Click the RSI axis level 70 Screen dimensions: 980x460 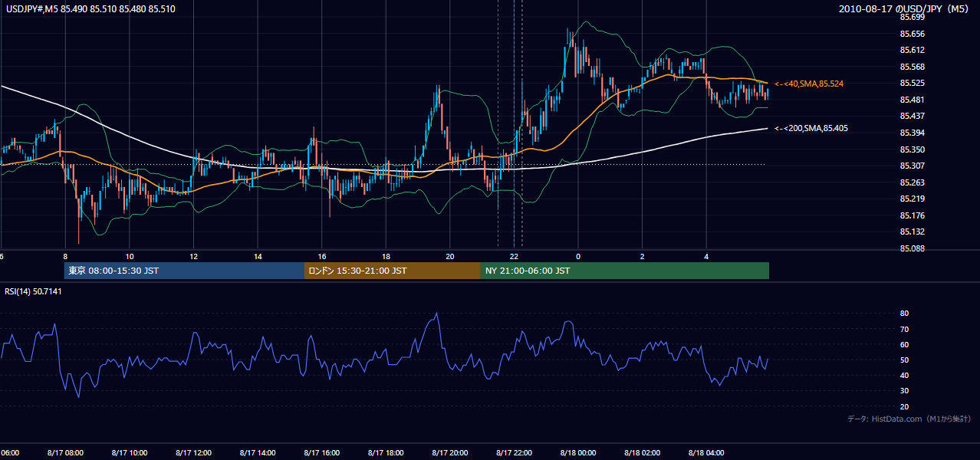tap(904, 329)
